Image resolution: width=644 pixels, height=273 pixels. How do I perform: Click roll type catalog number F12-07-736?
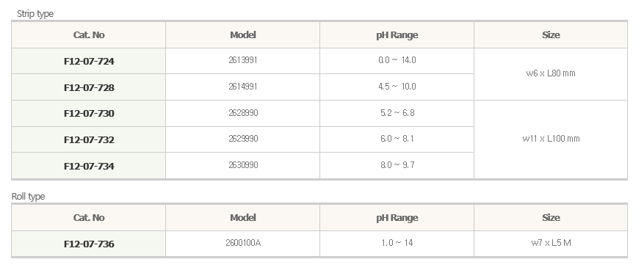point(89,244)
